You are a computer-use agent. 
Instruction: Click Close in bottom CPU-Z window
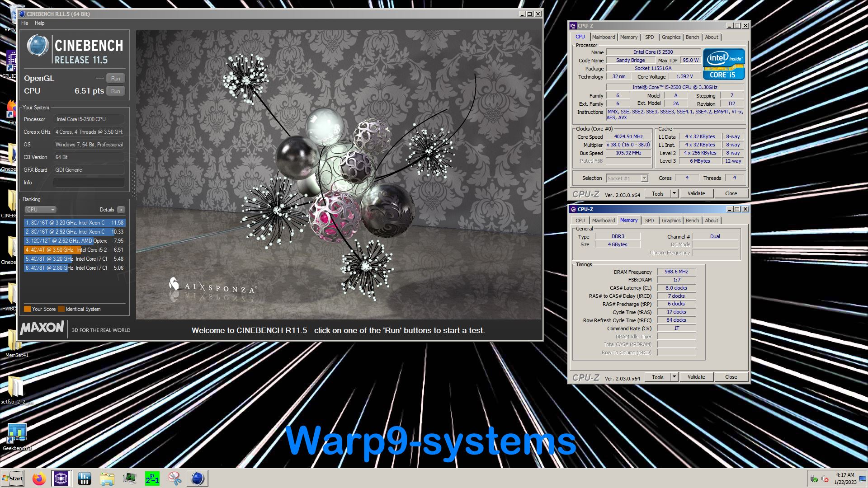[x=731, y=377]
